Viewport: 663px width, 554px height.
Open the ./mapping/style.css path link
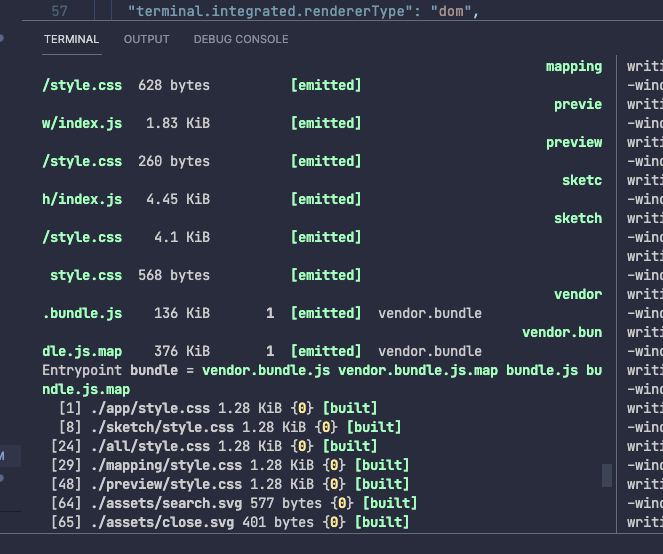[x=166, y=465]
